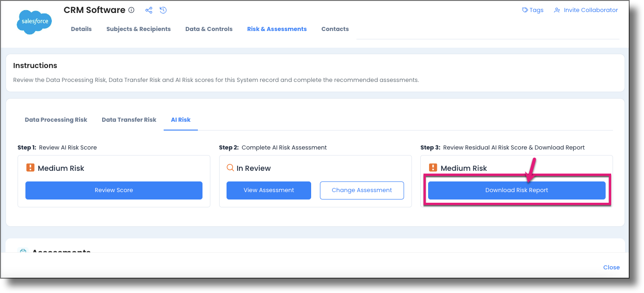Click 'Medium Risk' text in Step 3 card

pos(464,168)
